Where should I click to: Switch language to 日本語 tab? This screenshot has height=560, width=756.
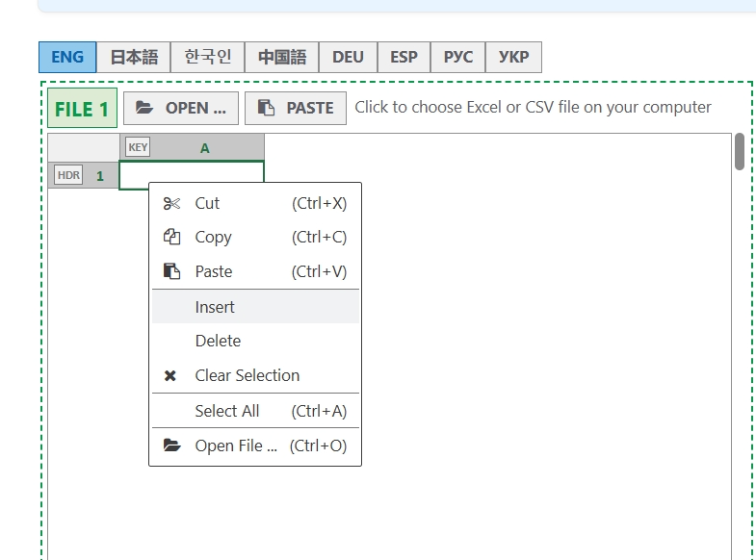point(134,58)
